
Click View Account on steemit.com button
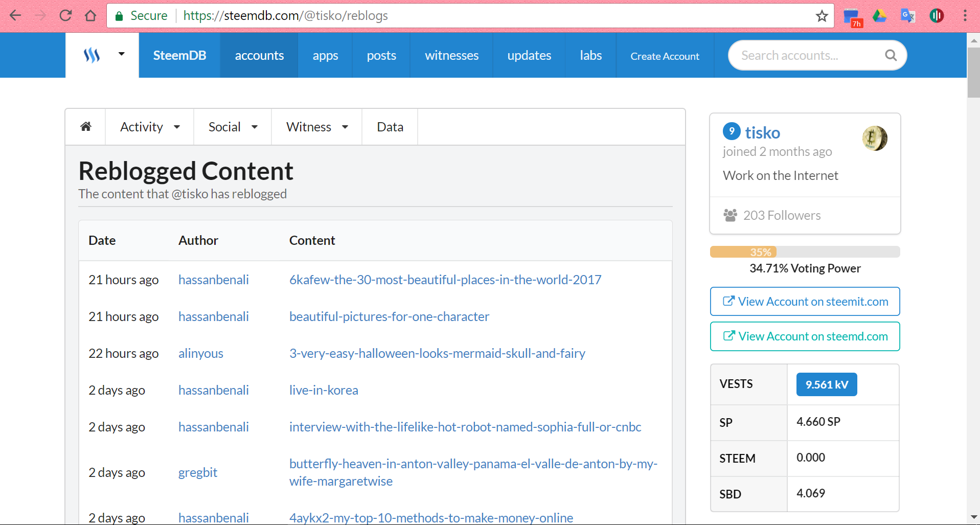click(805, 302)
